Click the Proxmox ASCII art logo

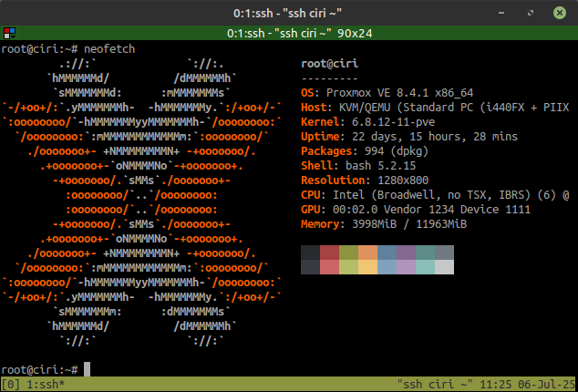141,202
